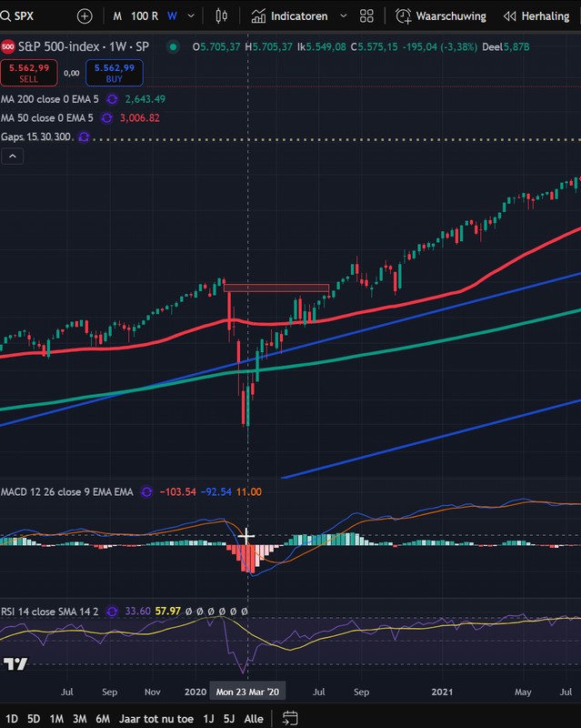
Task: Select the Alle time range
Action: coord(254,719)
